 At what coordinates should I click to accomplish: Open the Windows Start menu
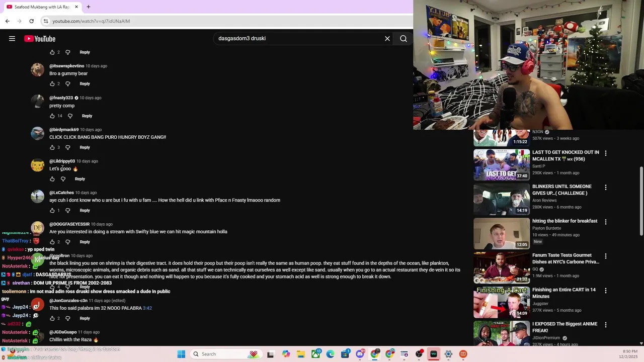click(x=181, y=354)
